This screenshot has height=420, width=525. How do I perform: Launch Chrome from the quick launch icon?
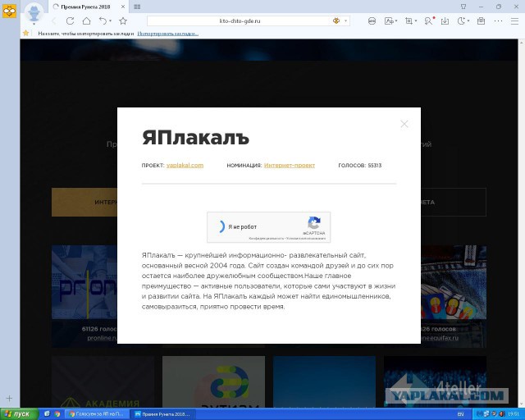(x=57, y=414)
